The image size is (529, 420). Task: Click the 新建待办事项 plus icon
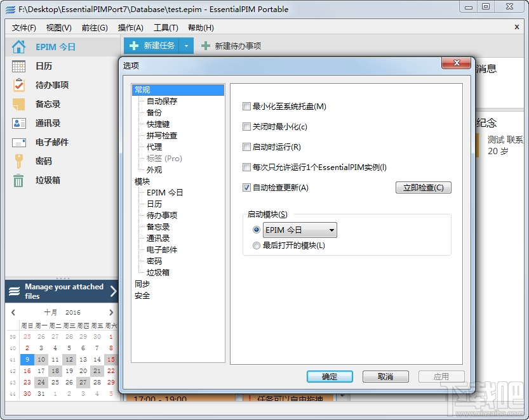[x=205, y=45]
